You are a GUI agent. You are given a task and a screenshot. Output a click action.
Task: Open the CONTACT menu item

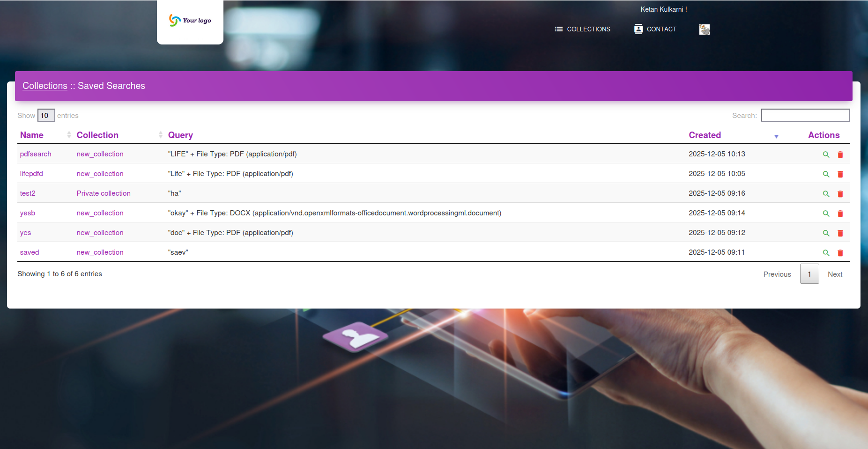[x=655, y=29]
